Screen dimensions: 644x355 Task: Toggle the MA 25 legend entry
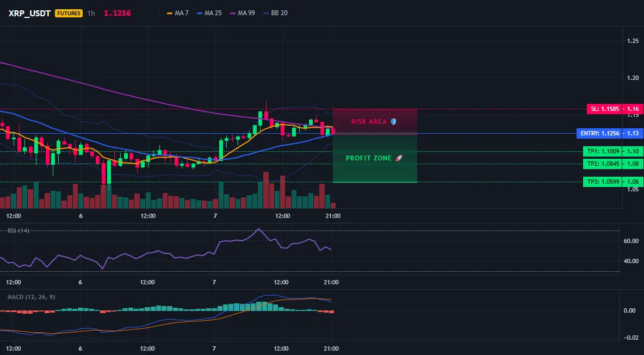click(x=209, y=13)
